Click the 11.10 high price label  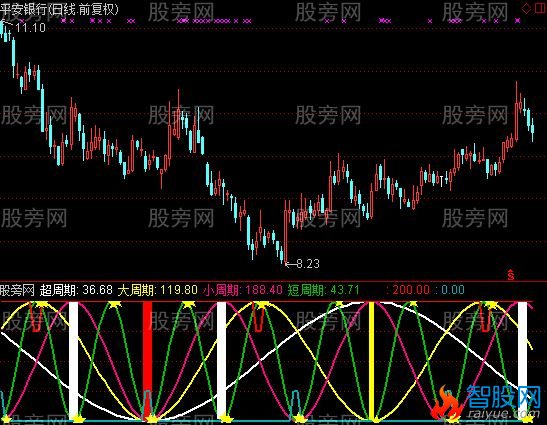click(x=31, y=28)
